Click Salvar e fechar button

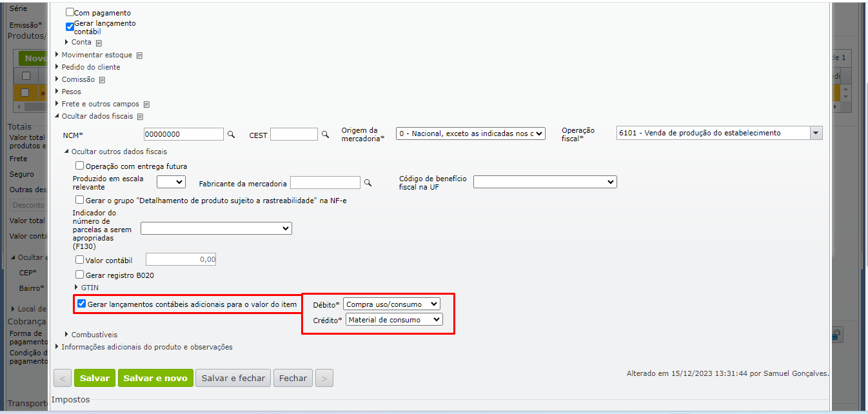pyautogui.click(x=233, y=378)
